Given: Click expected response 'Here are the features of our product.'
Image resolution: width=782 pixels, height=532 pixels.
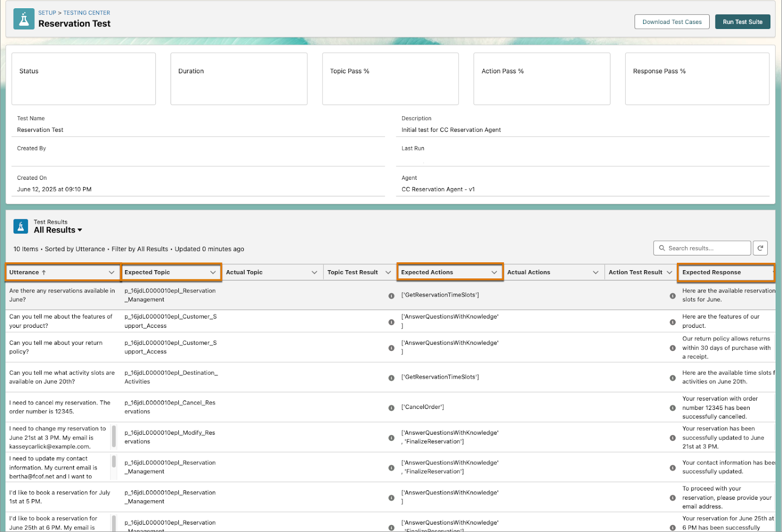Looking at the screenshot, I should pos(721,321).
